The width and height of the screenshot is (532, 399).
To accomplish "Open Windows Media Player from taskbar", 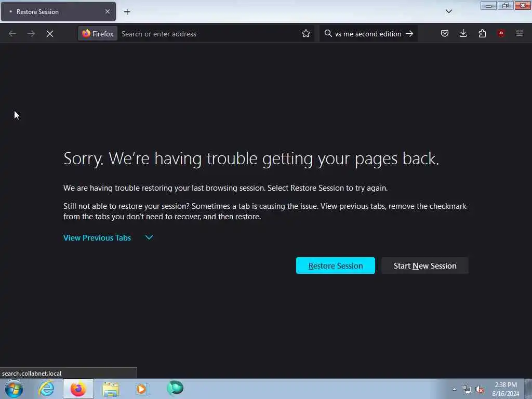I will click(142, 389).
